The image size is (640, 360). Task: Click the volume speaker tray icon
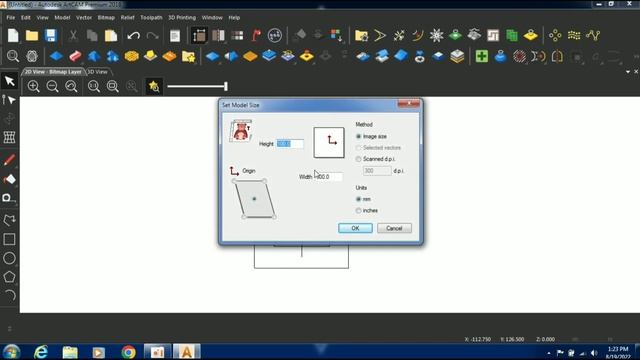(x=594, y=353)
